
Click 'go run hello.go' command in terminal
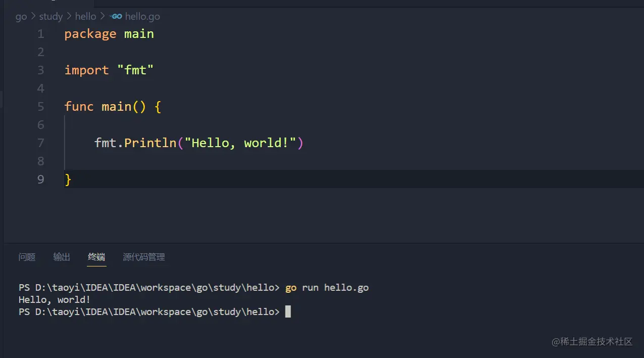tap(327, 288)
